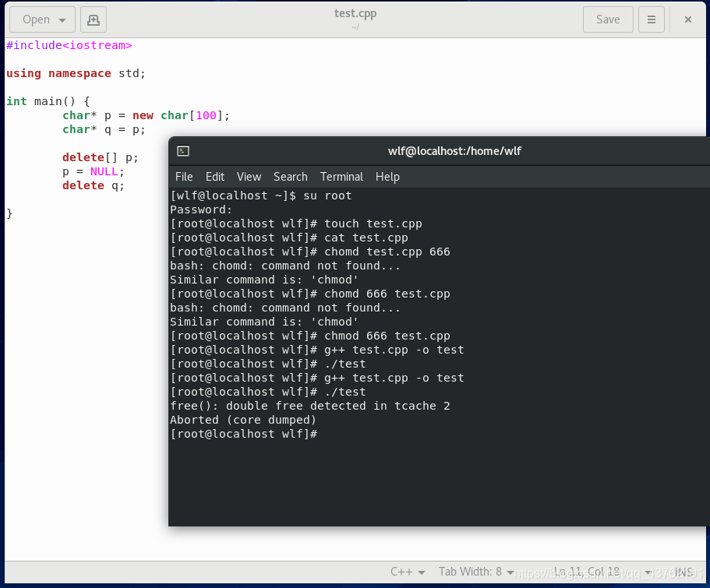Expand the Open button dropdown arrow
Viewport: 710px width, 588px height.
coord(62,20)
